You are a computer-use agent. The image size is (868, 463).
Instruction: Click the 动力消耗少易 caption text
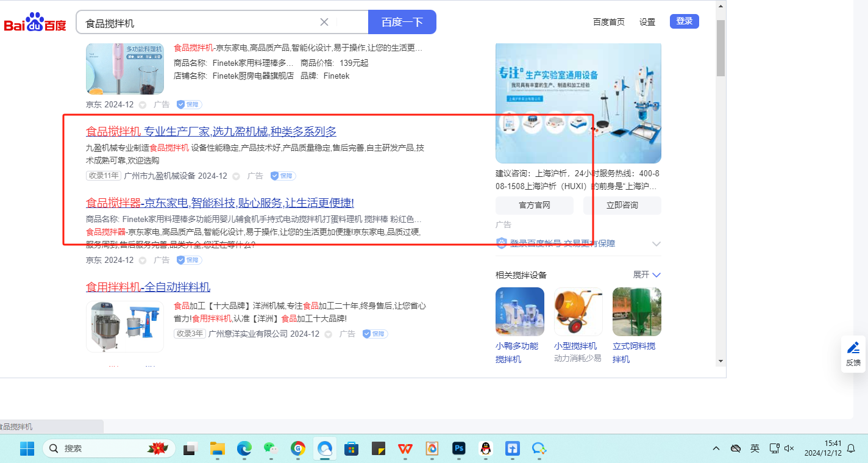pos(578,358)
